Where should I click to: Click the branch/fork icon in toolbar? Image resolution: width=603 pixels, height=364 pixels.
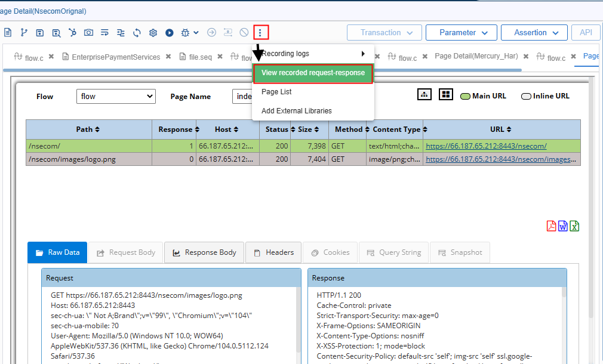24,33
